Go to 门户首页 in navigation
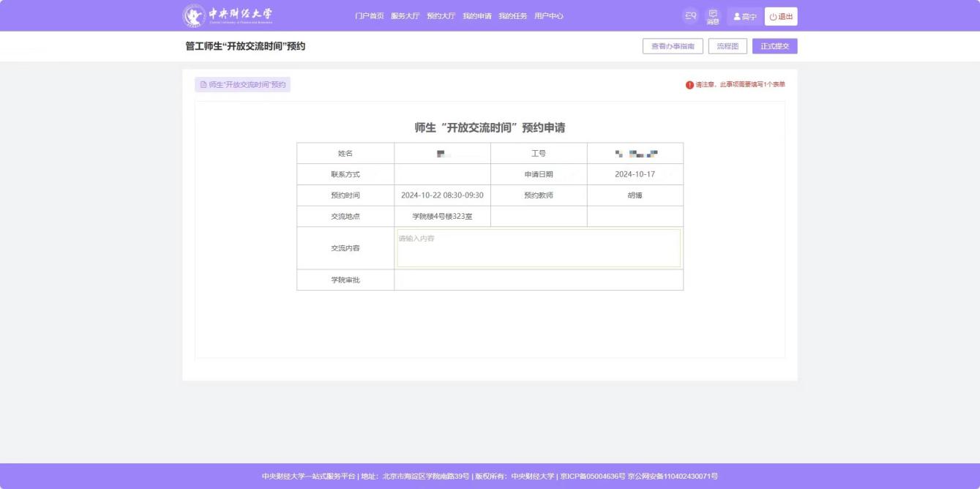 pyautogui.click(x=369, y=16)
